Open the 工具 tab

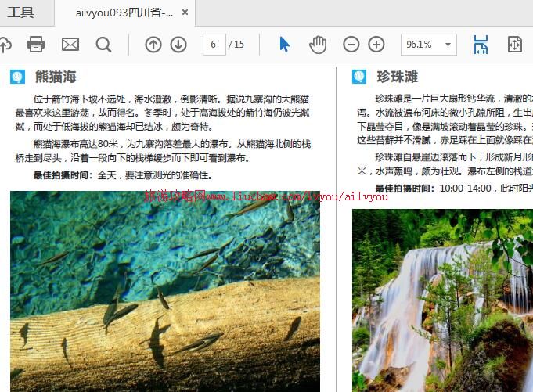point(21,13)
